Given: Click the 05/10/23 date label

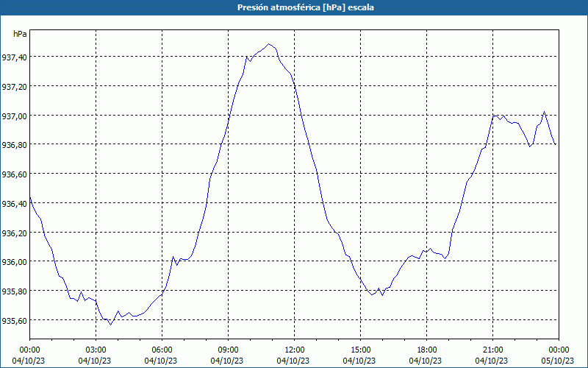Looking at the screenshot, I should (559, 361).
